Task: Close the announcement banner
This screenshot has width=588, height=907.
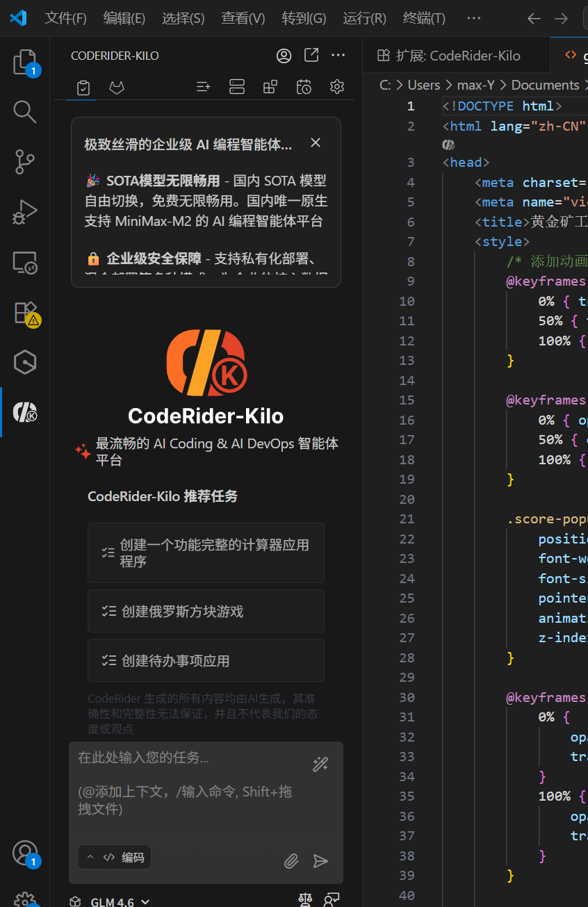Action: (316, 142)
